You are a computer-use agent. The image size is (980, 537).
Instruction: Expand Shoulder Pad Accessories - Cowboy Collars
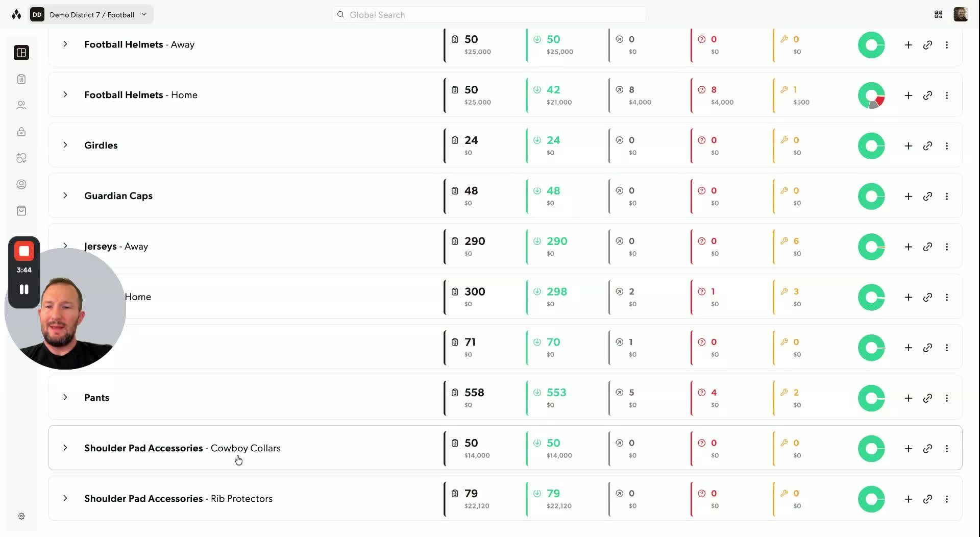(65, 448)
